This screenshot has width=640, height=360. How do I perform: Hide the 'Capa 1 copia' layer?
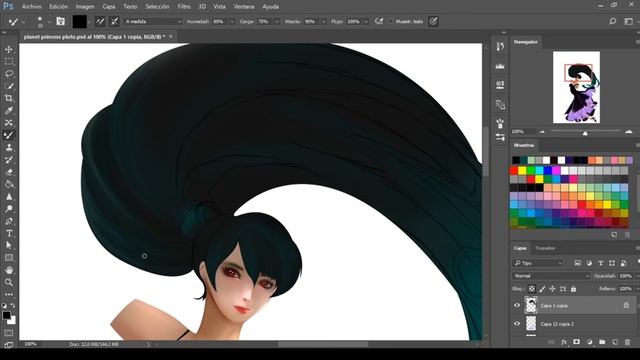point(517,305)
